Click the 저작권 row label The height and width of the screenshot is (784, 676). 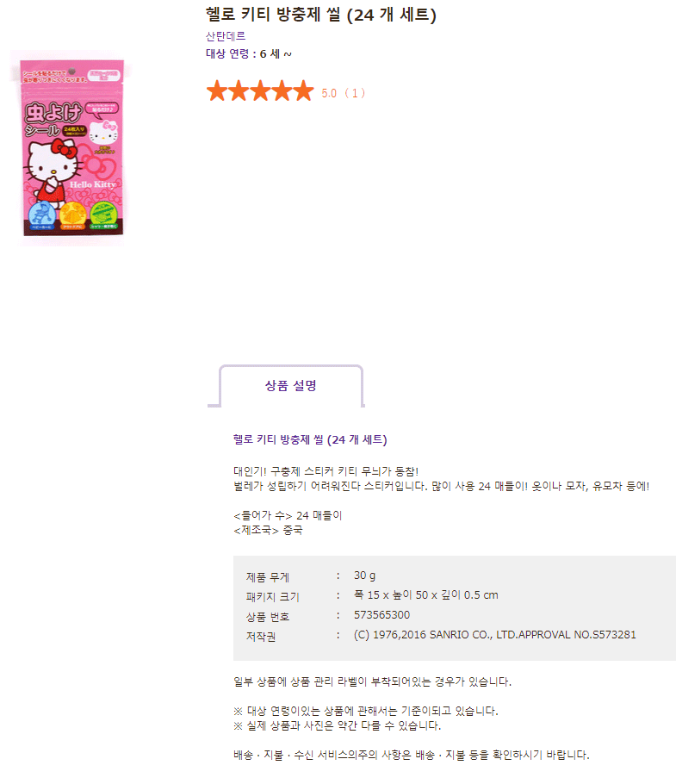260,637
